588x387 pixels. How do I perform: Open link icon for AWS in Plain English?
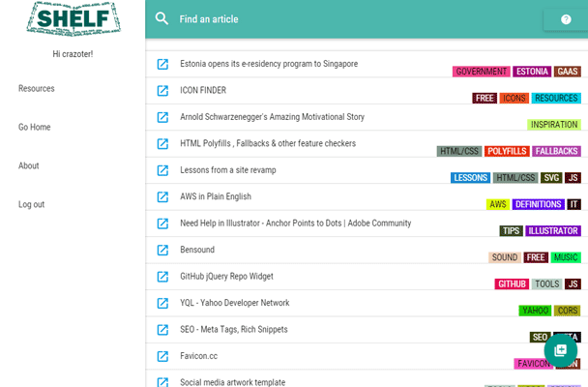point(162,196)
